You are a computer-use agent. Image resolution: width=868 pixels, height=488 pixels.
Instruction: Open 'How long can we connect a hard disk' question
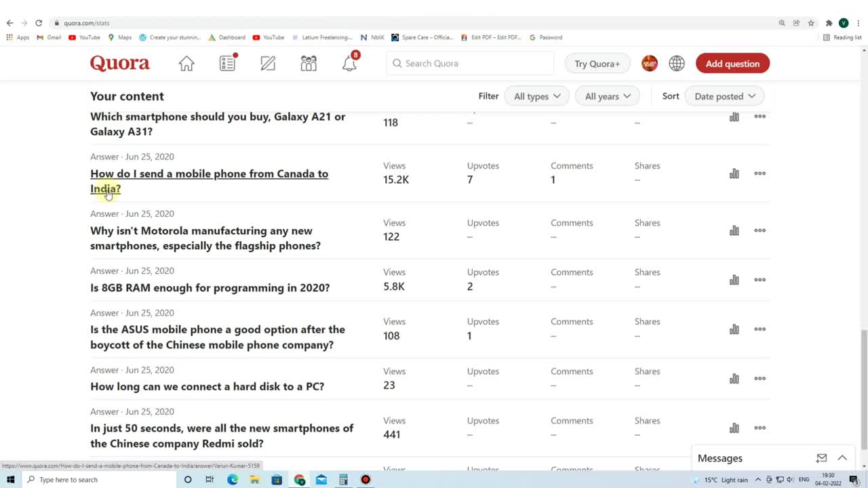pos(208,386)
